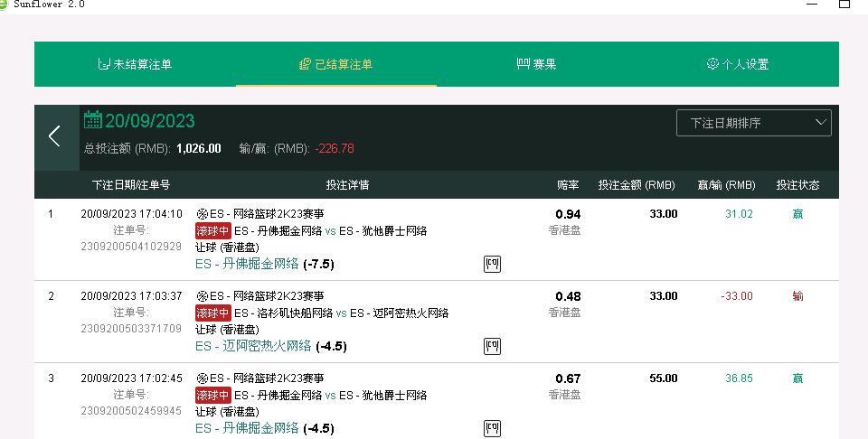Click timestamp 20/09/2023 17:04:10

point(131,214)
